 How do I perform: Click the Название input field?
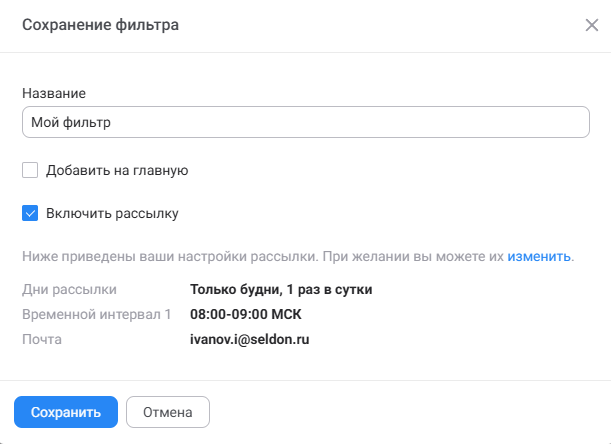305,122
